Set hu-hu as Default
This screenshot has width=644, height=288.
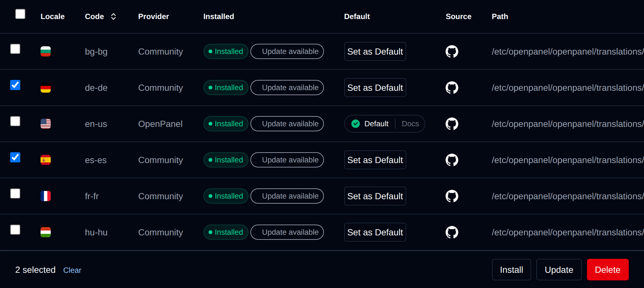[x=375, y=232]
